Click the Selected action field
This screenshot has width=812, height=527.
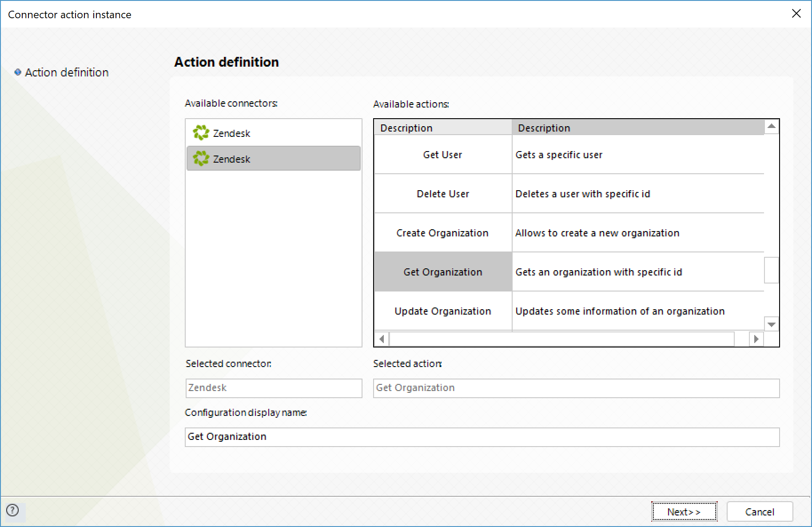[x=576, y=388]
